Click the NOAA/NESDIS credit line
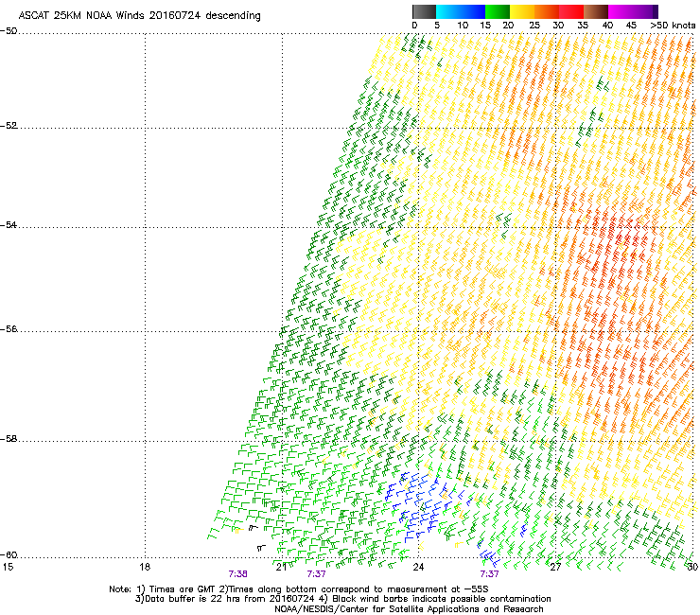 coord(409,609)
